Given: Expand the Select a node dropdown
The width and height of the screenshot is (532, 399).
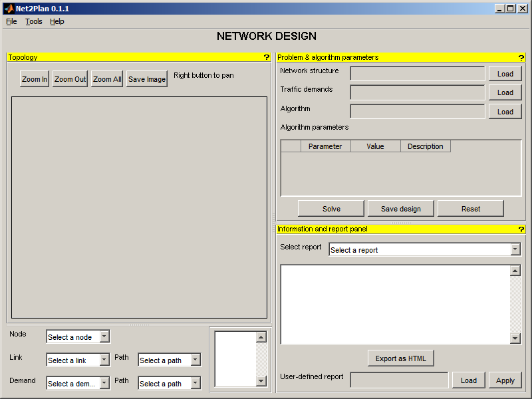Looking at the screenshot, I should click(78, 336).
